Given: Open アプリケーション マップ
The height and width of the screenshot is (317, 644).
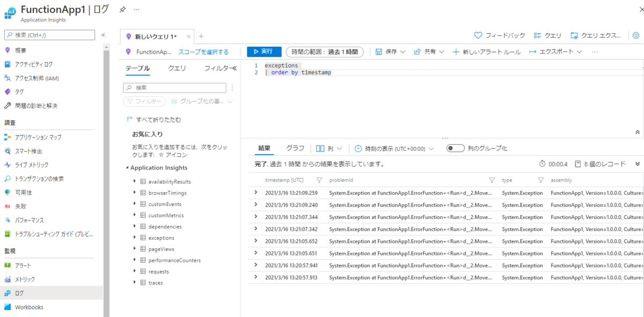Looking at the screenshot, I should tap(38, 137).
